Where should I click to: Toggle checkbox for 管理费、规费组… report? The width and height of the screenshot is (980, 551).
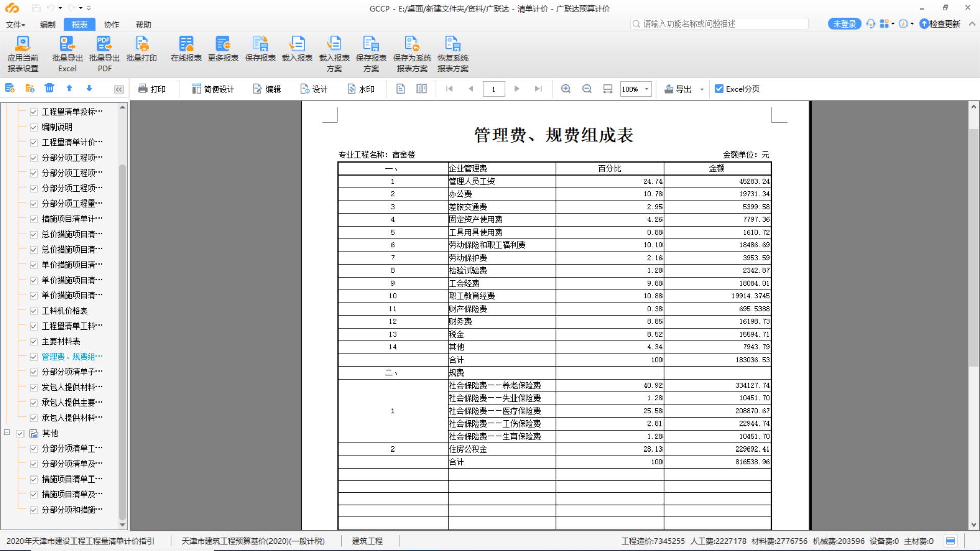[x=34, y=357]
